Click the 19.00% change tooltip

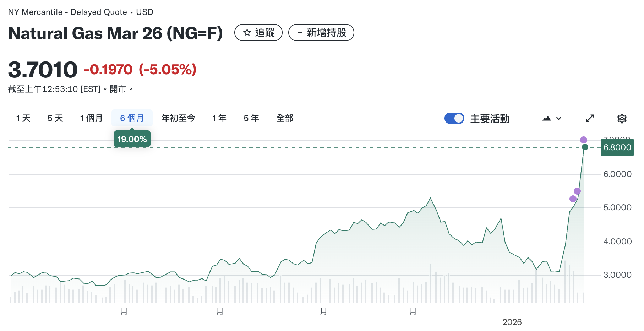pos(132,139)
